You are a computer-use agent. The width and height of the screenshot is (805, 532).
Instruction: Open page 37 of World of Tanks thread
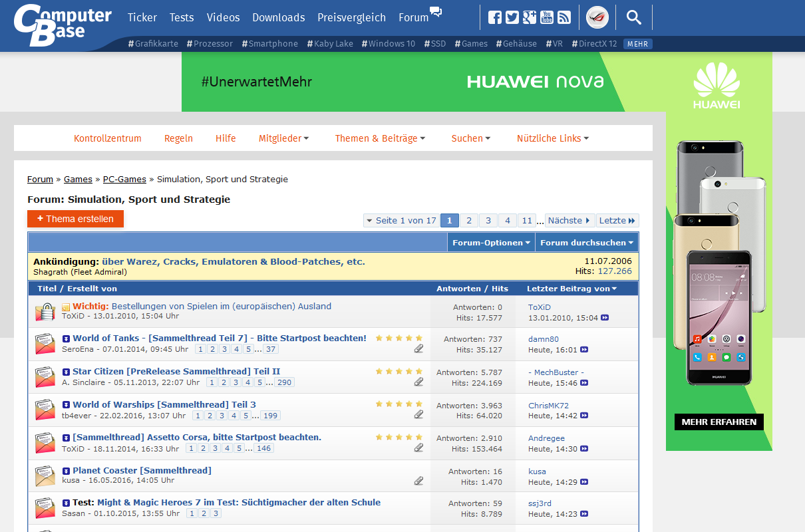271,349
